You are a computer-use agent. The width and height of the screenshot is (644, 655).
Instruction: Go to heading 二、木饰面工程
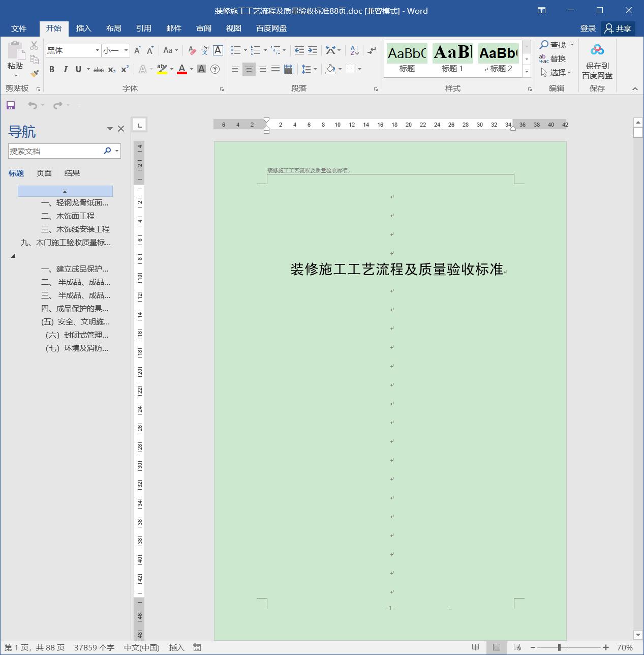pyautogui.click(x=68, y=216)
